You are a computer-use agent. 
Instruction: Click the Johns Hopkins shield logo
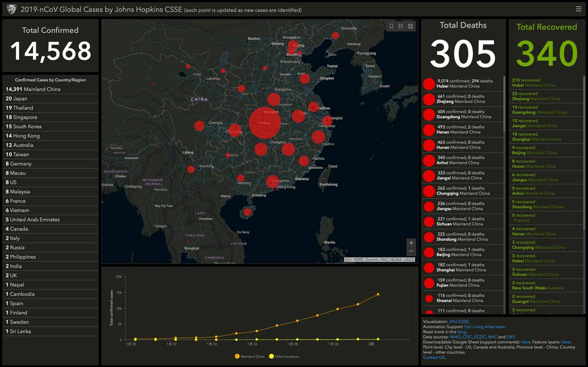(x=11, y=9)
